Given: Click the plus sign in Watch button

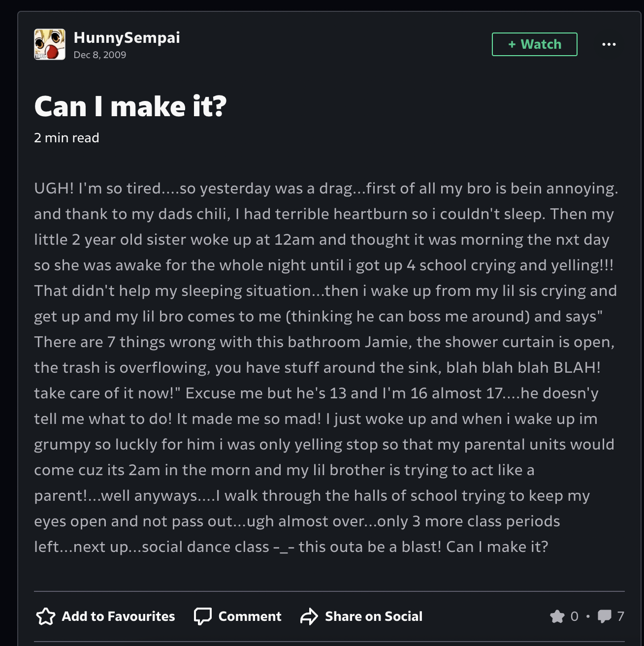Looking at the screenshot, I should click(x=512, y=44).
